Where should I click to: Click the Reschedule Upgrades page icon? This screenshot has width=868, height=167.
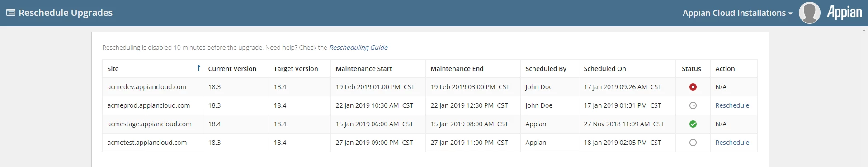11,13
